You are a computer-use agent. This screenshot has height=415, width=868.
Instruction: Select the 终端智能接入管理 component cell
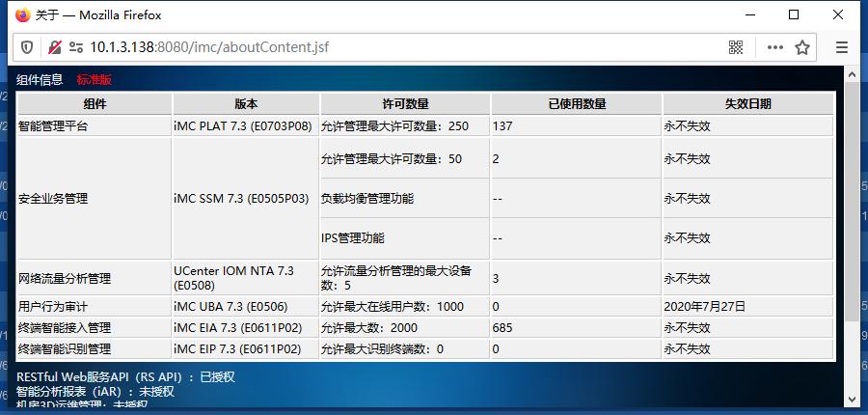95,328
